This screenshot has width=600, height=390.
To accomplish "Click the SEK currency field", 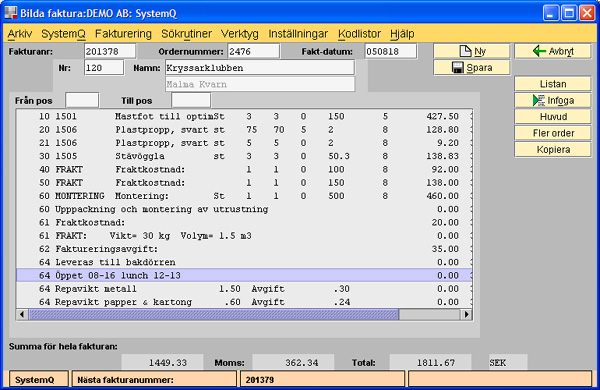I will pyautogui.click(x=508, y=362).
